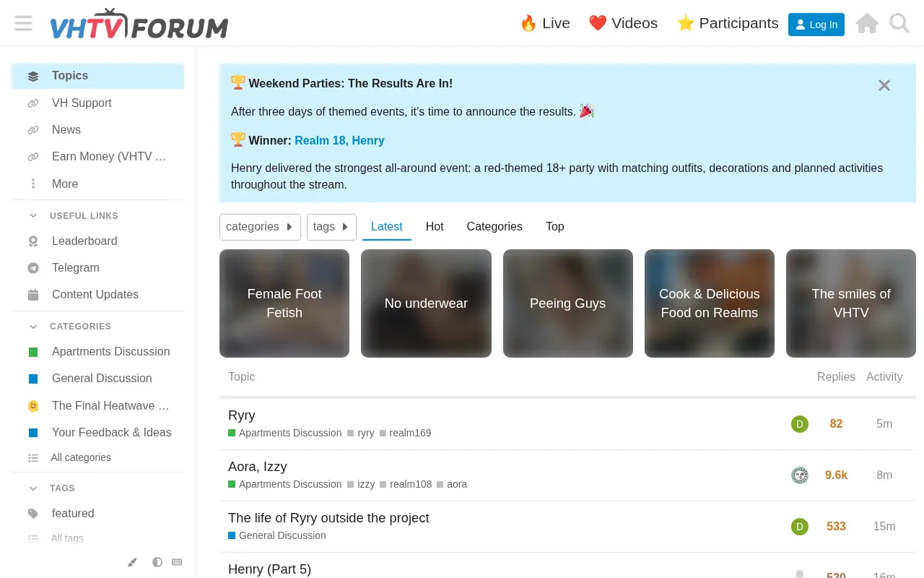Image resolution: width=924 pixels, height=578 pixels.
Task: Open The smiles of VHTV card
Action: [851, 303]
